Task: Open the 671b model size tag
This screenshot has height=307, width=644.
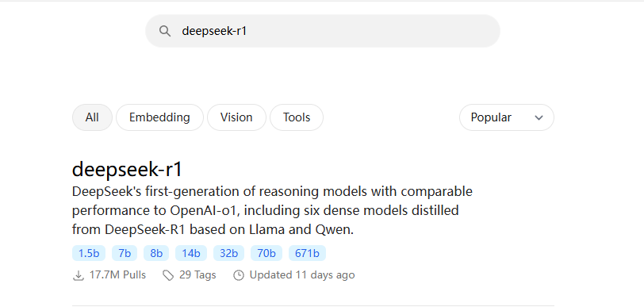Action: 307,253
